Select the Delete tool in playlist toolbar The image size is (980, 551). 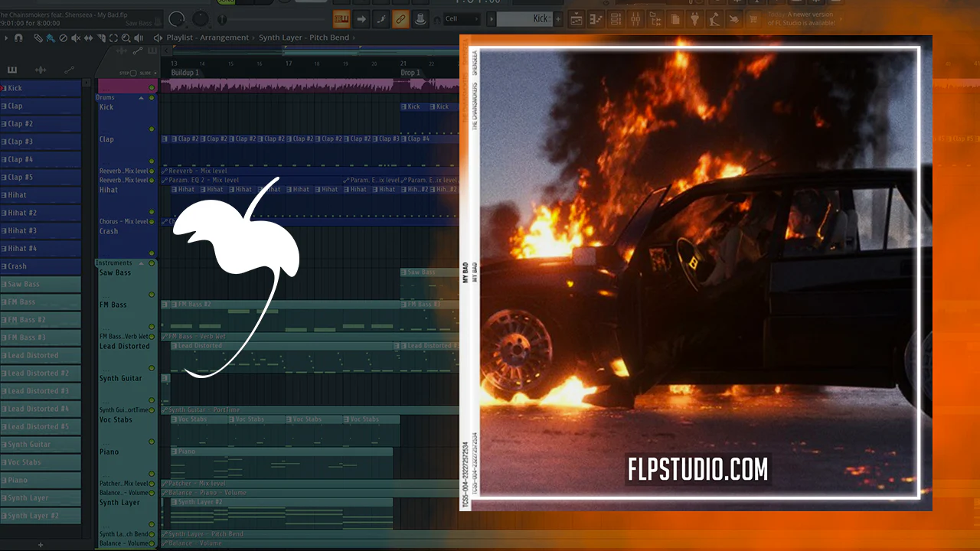[x=64, y=37]
